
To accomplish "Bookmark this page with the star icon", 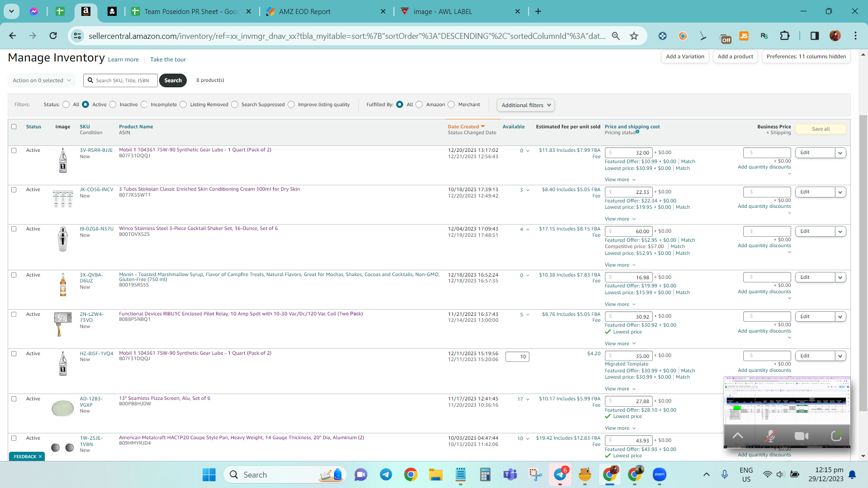I will pyautogui.click(x=634, y=36).
